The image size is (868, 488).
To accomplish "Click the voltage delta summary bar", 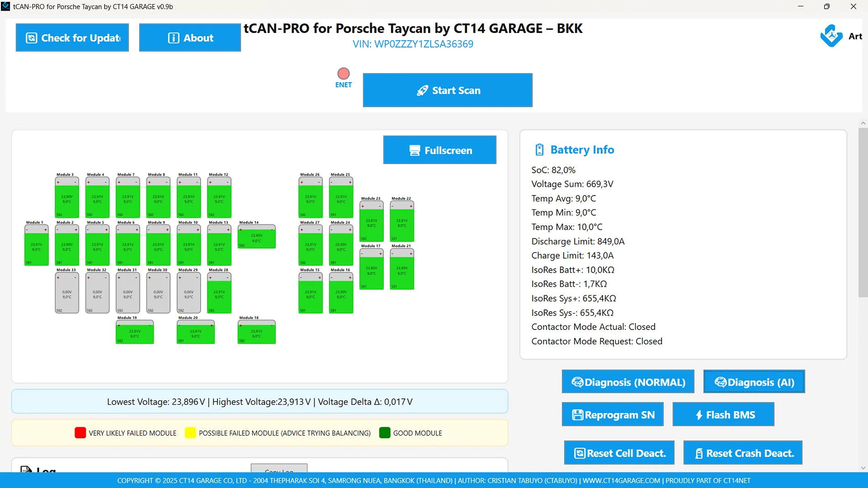I will (259, 401).
